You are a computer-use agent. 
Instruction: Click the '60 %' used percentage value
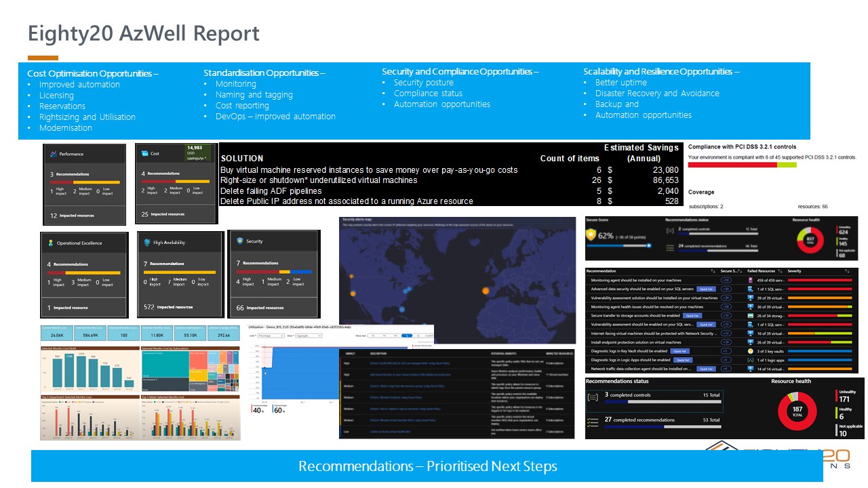pos(280,410)
